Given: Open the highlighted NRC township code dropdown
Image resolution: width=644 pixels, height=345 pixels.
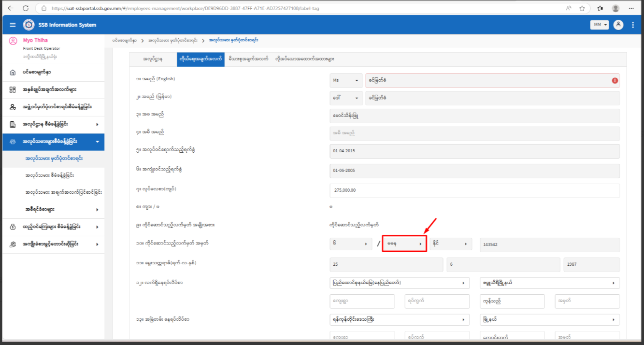Looking at the screenshot, I should 404,244.
